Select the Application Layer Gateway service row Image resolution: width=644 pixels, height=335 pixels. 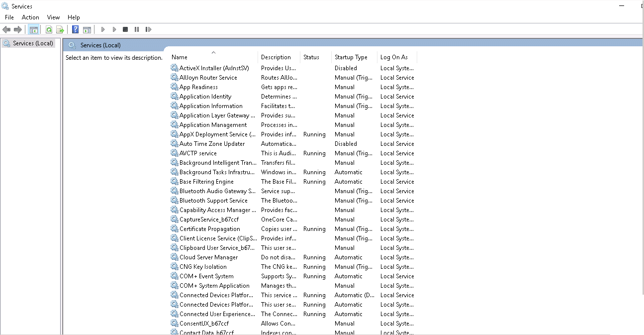click(x=292, y=115)
